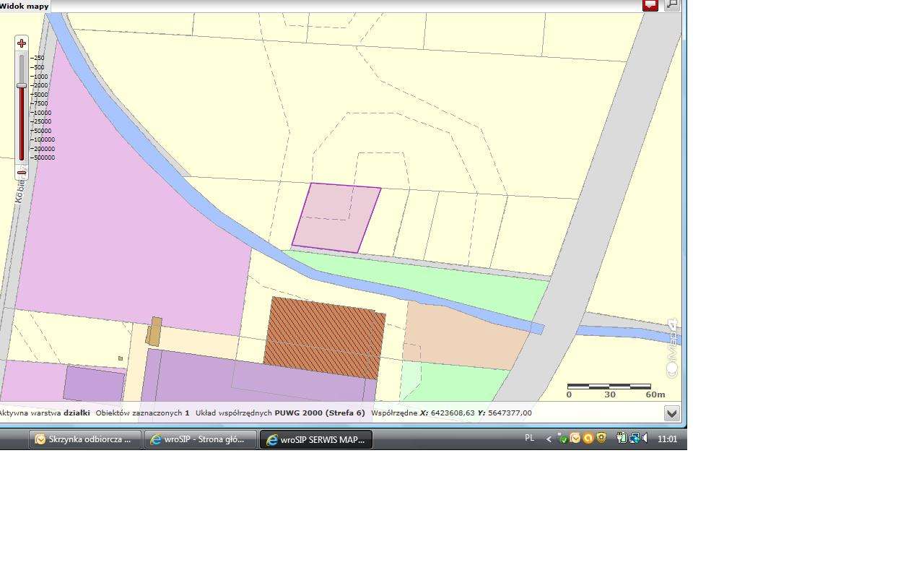Click the orange hatched building on the map

[325, 337]
